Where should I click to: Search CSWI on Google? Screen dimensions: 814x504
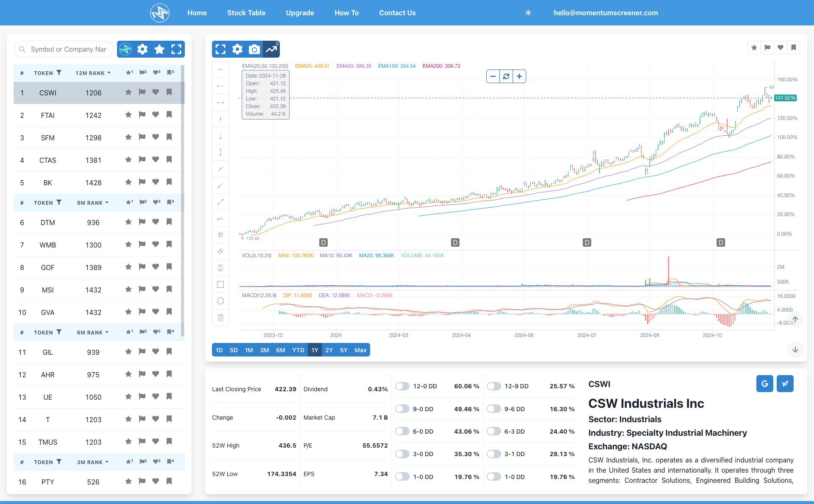765,384
